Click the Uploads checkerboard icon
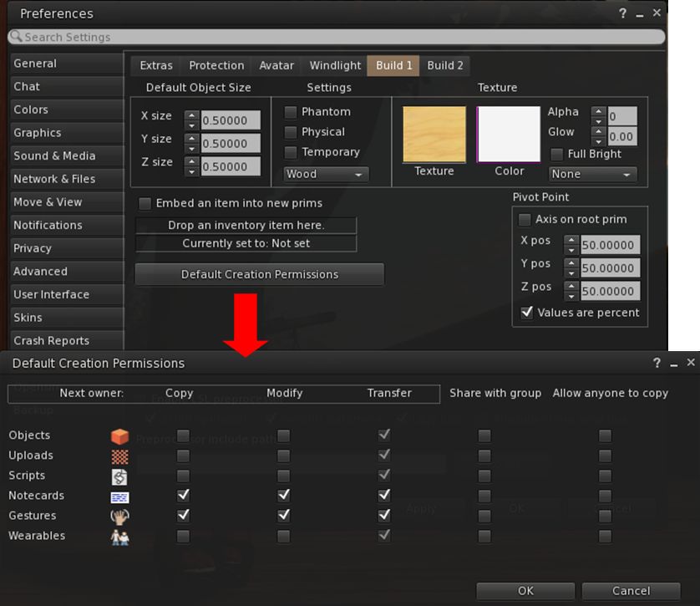Screen dimensions: 700x606 point(120,456)
